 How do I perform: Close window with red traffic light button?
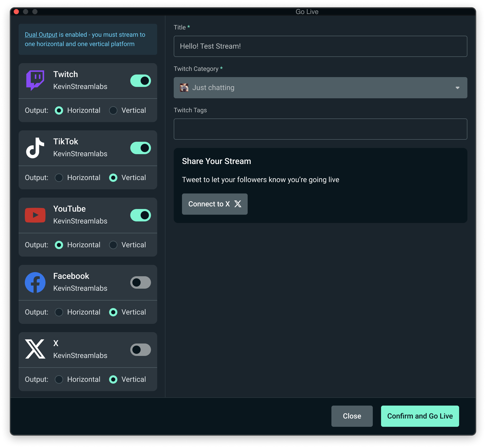click(16, 12)
